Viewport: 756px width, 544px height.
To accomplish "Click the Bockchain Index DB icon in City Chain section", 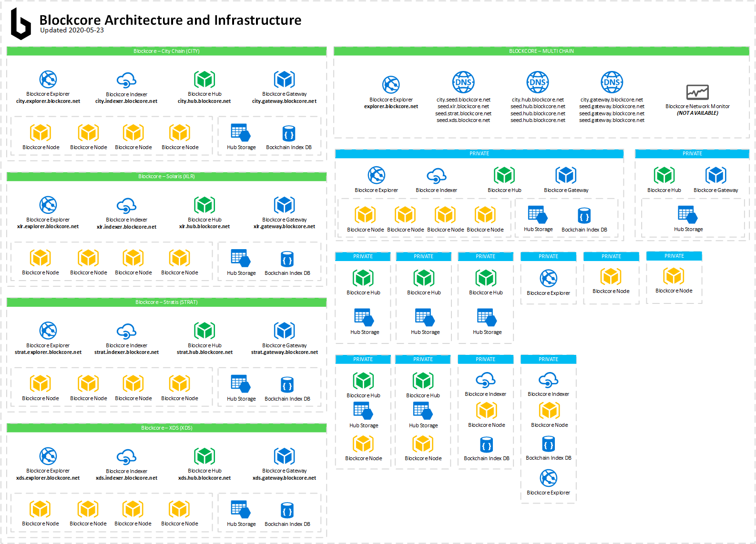I will 289,133.
